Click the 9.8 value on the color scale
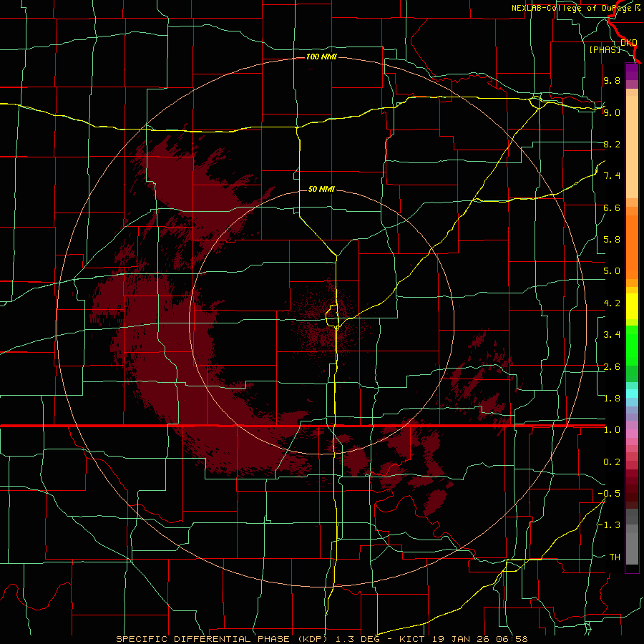 (612, 80)
